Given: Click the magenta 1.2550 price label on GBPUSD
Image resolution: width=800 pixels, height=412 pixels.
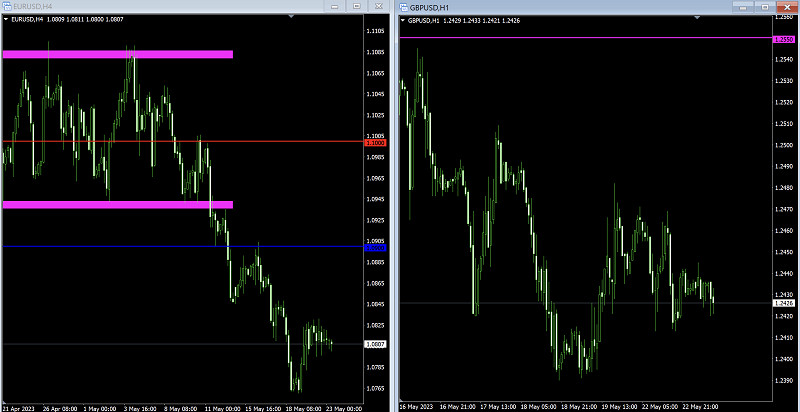Looking at the screenshot, I should (784, 39).
